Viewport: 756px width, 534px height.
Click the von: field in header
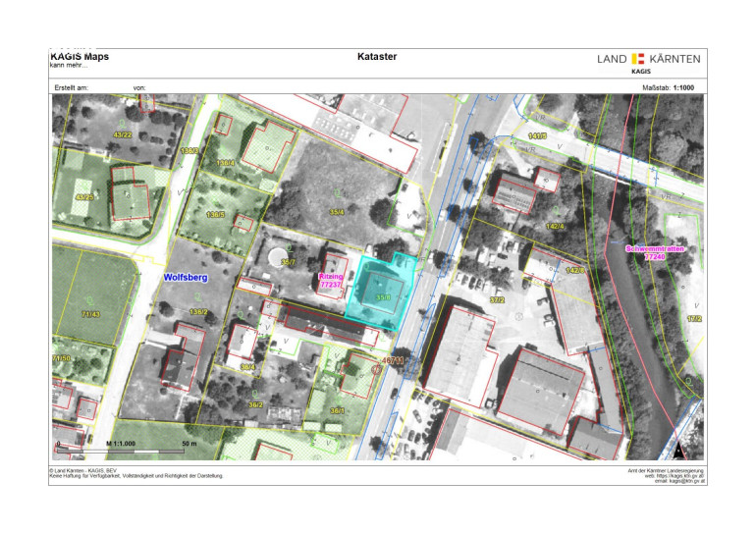[139, 87]
